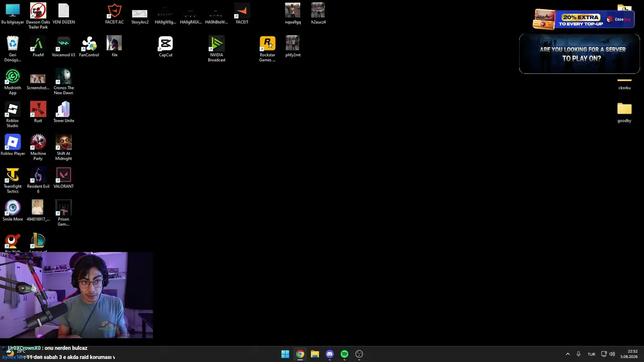The width and height of the screenshot is (644, 362).
Task: Open the Roblox Player shortcut
Action: 13,145
